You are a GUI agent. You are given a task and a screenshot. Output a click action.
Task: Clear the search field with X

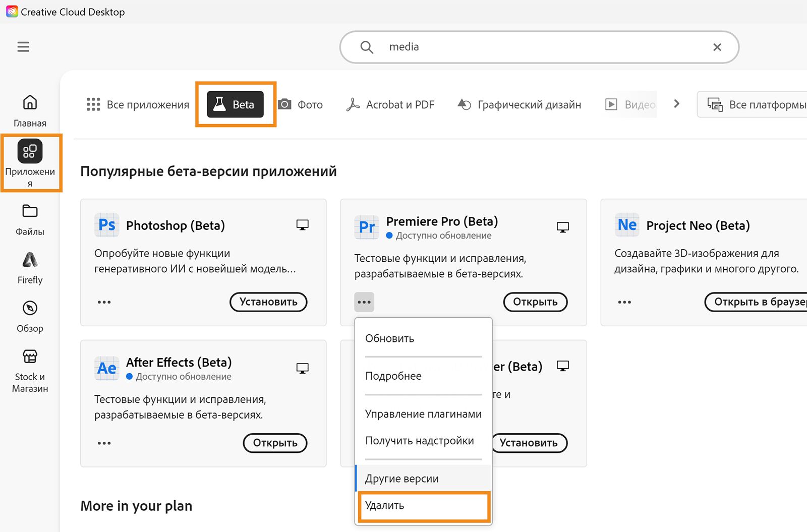(717, 47)
